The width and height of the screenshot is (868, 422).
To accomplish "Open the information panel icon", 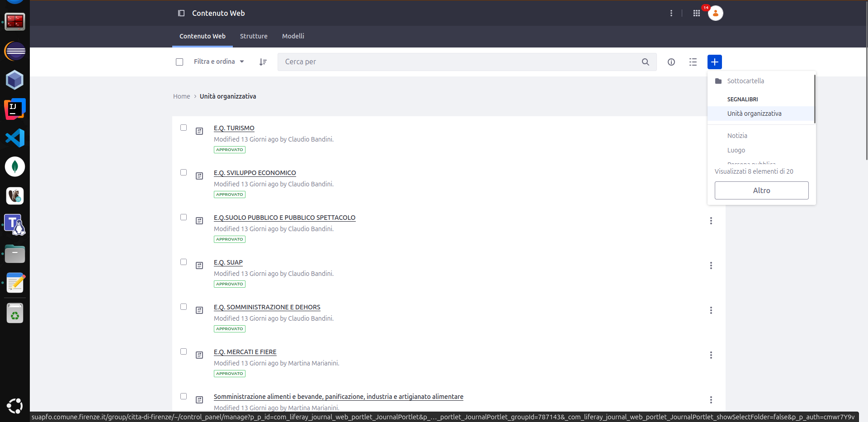I will [x=671, y=62].
